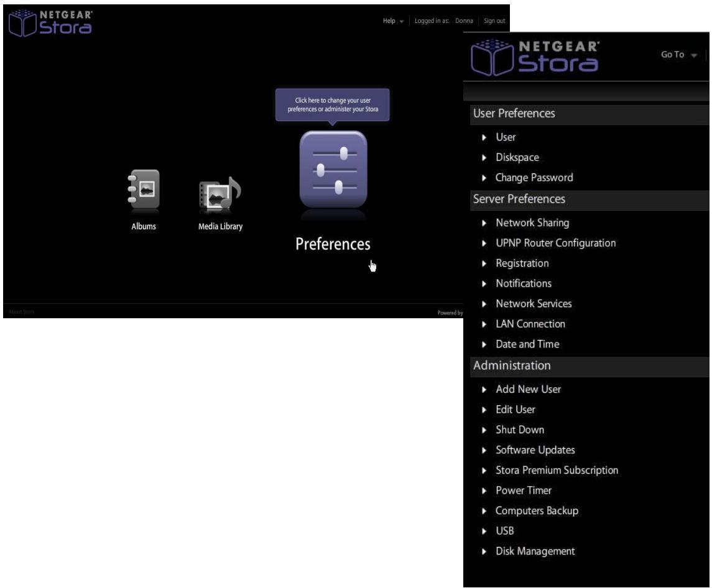The height and width of the screenshot is (588, 712).
Task: Open the Albums icon
Action: pos(144,190)
